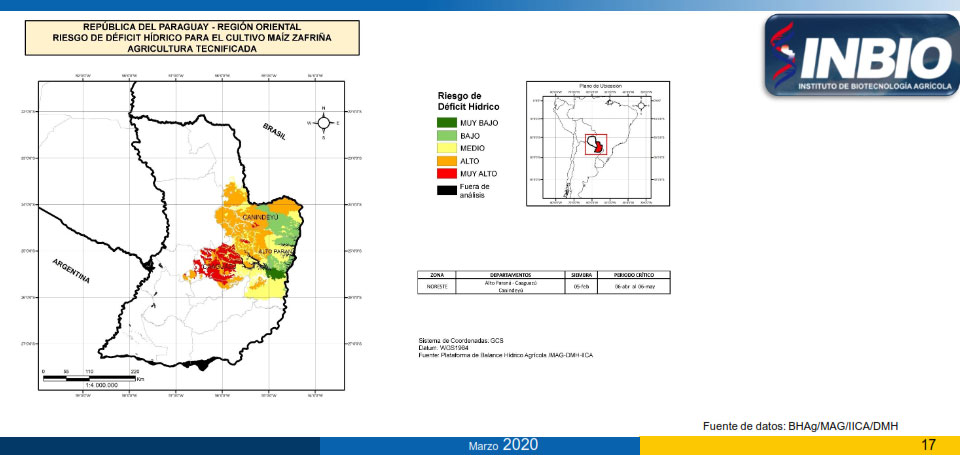Select the MUY BAJO dark green legend swatch
Screen dimensions: 960x455
[447, 122]
